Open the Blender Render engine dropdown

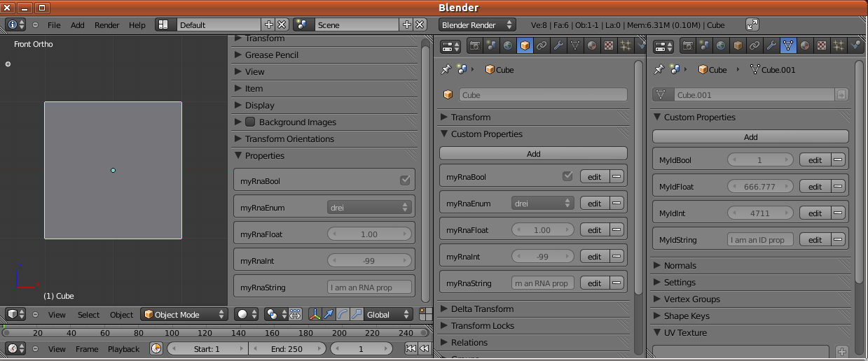point(477,24)
